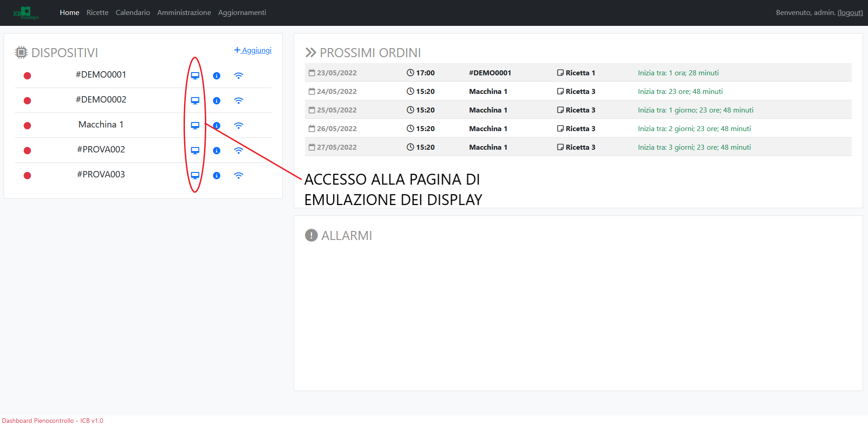Open display emulation for #DEMO0002
Image resolution: width=868 pixels, height=431 pixels.
tap(195, 101)
